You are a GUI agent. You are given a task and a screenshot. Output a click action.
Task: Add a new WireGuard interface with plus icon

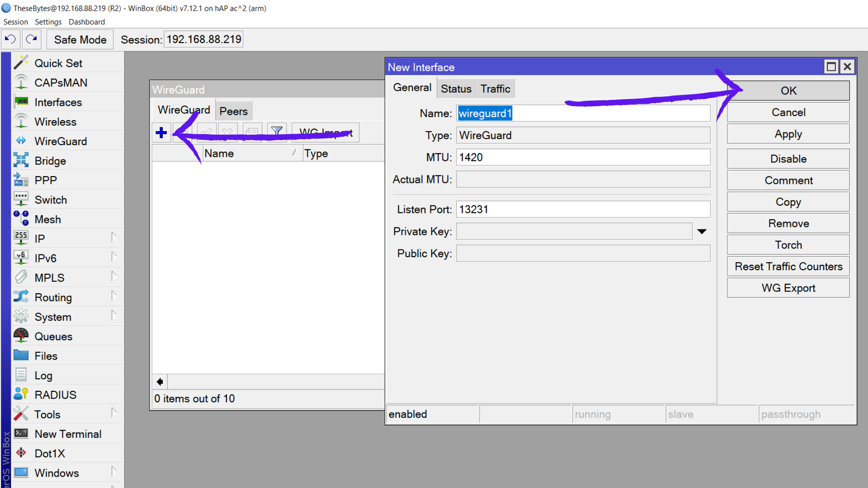point(161,132)
